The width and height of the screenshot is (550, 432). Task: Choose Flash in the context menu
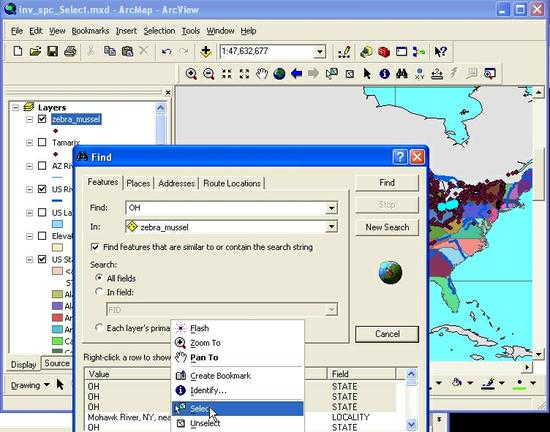pyautogui.click(x=237, y=328)
